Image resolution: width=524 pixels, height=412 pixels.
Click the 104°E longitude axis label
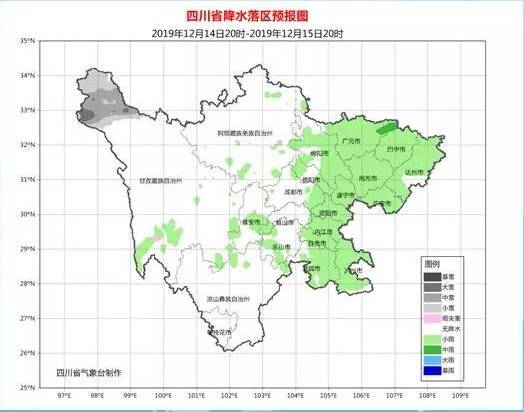pyautogui.click(x=295, y=396)
